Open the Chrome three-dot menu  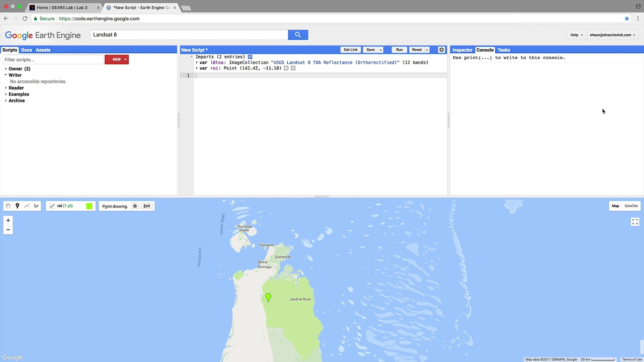pos(638,19)
